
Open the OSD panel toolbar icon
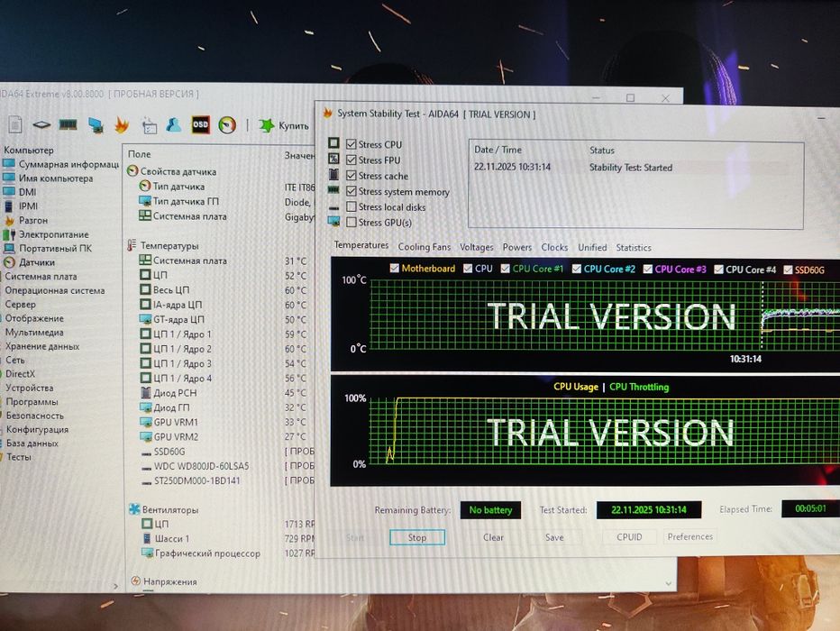pos(200,124)
